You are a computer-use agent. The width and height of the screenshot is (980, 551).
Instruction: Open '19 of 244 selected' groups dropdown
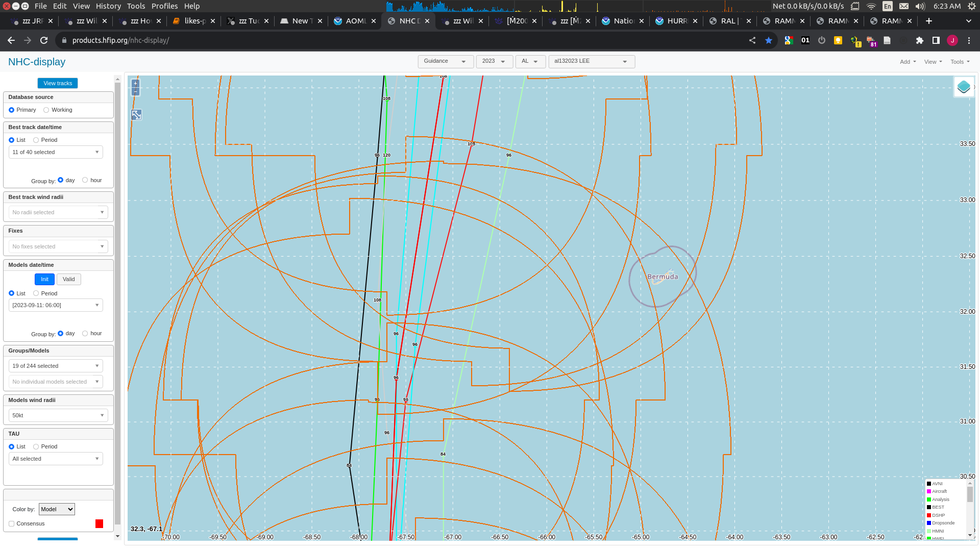(x=56, y=366)
